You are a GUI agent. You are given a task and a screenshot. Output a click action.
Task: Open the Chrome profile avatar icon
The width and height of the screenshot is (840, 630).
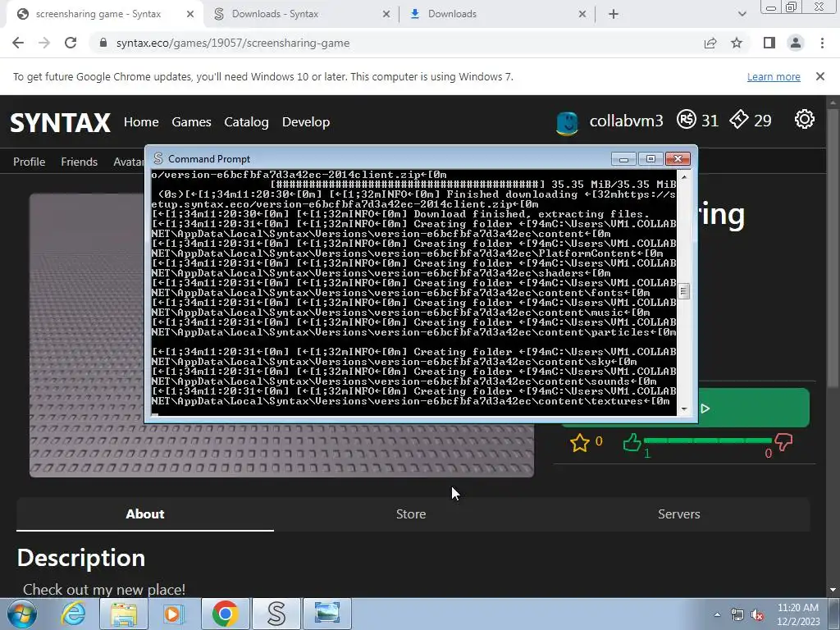tap(796, 43)
